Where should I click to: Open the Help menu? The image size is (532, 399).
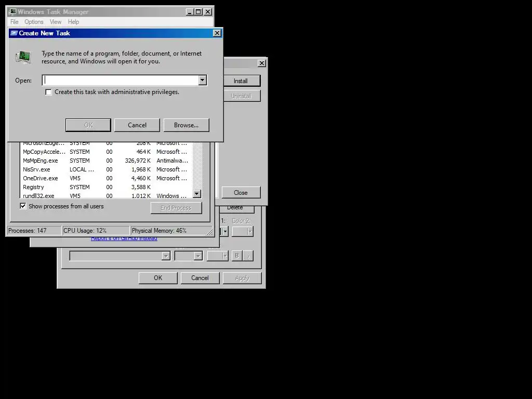pyautogui.click(x=73, y=22)
